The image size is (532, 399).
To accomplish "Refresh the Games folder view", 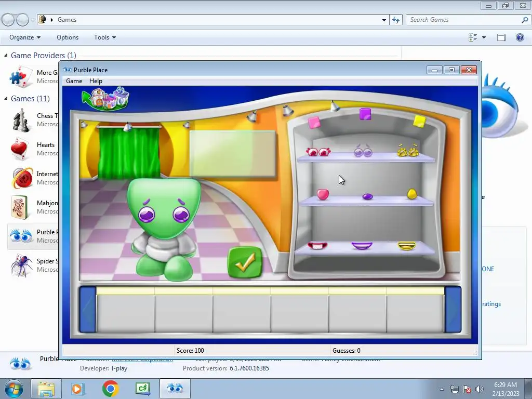I will pyautogui.click(x=395, y=20).
